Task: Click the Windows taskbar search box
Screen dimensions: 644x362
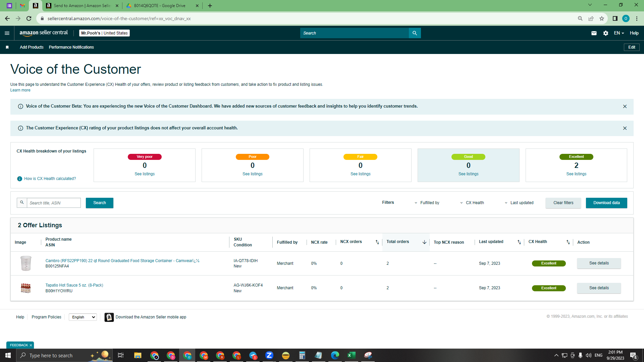Action: pos(64,355)
